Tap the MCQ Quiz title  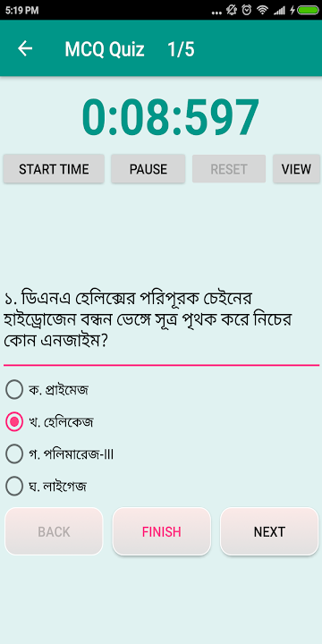pyautogui.click(x=105, y=49)
